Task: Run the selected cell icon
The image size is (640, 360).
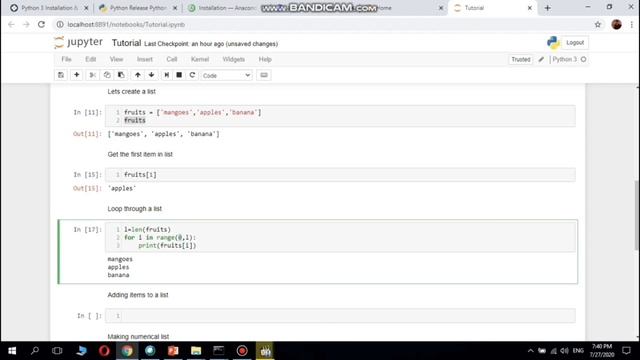Action: tap(167, 75)
